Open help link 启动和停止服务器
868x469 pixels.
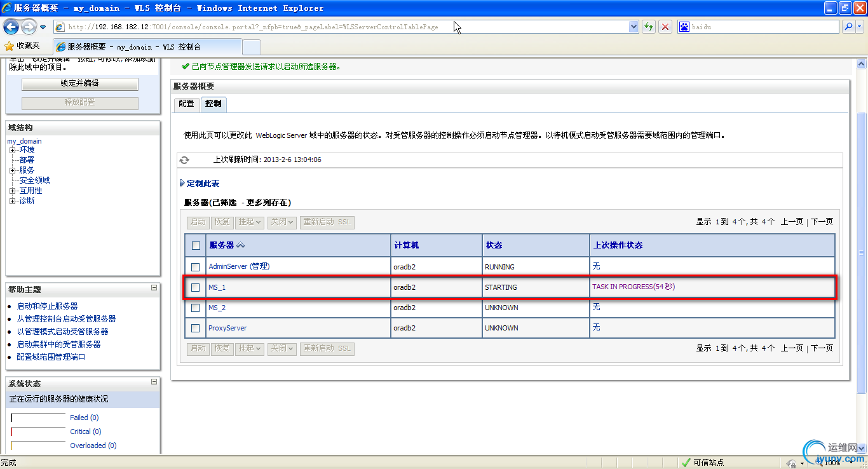coord(48,306)
